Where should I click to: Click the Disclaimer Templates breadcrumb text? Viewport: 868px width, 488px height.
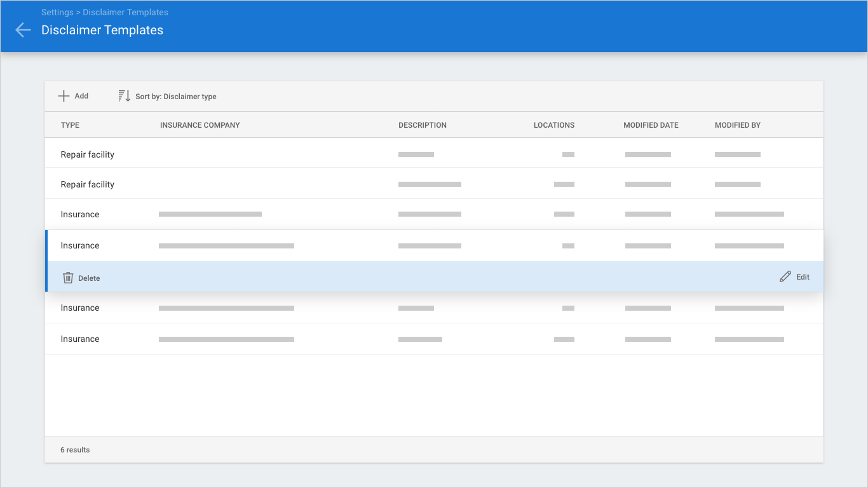click(125, 12)
